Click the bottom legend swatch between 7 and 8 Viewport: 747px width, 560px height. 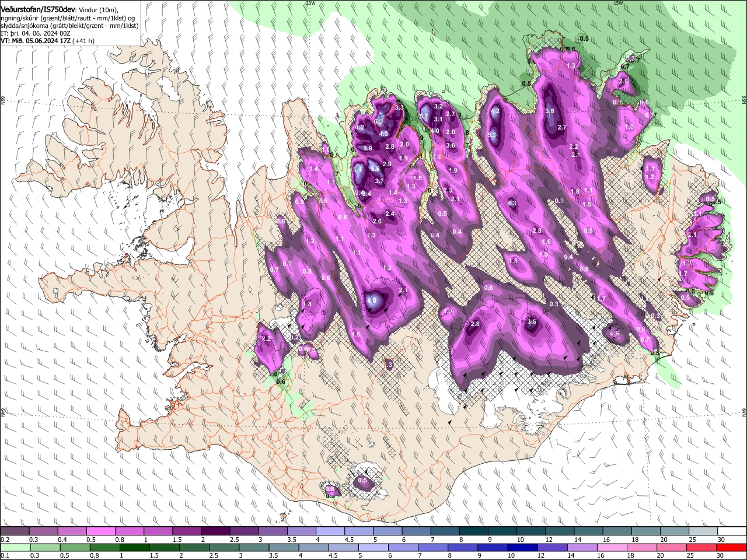[x=432, y=547]
